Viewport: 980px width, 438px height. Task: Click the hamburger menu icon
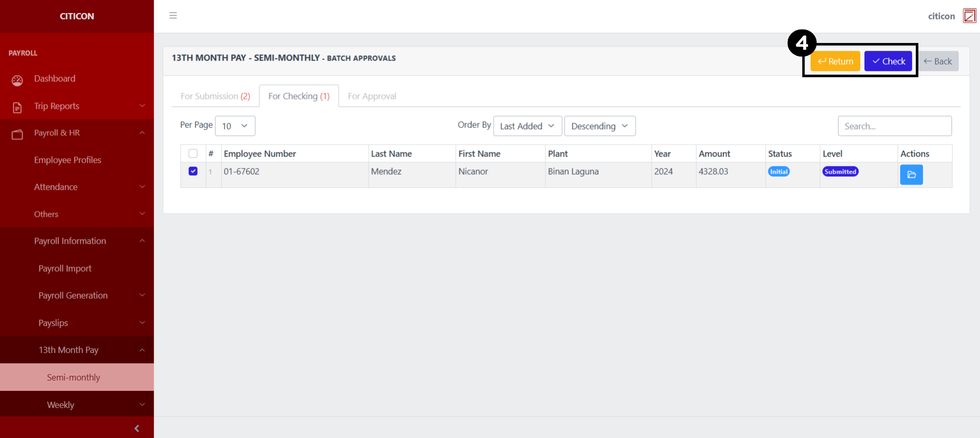[173, 16]
